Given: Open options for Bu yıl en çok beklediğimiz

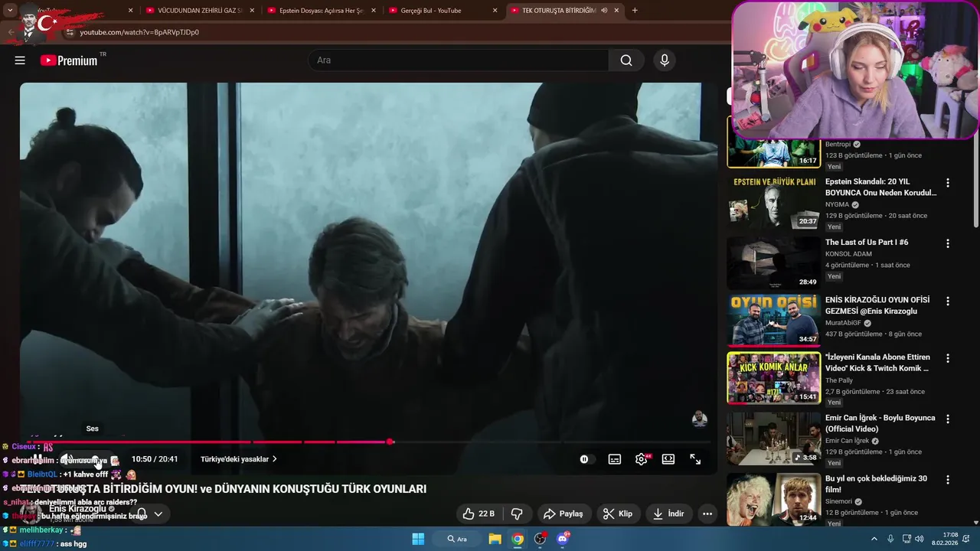Looking at the screenshot, I should point(948,480).
